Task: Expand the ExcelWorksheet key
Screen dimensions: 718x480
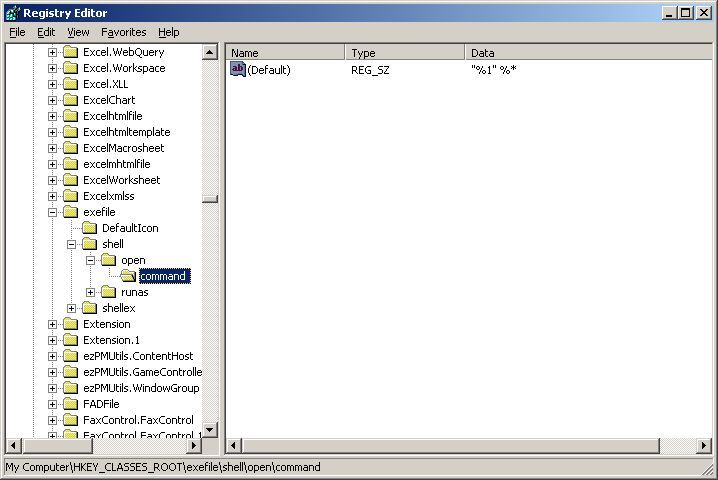Action: point(53,180)
